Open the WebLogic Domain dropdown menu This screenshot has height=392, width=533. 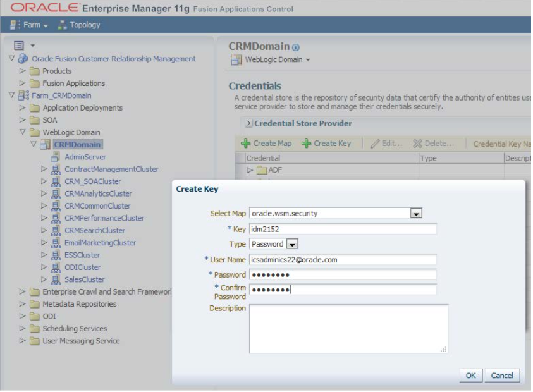pos(278,59)
